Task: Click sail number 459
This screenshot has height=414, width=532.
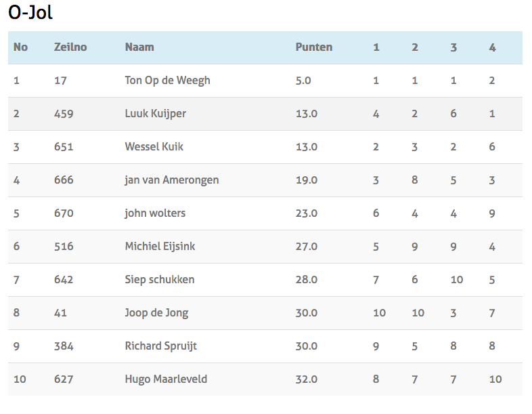Action: [x=63, y=114]
